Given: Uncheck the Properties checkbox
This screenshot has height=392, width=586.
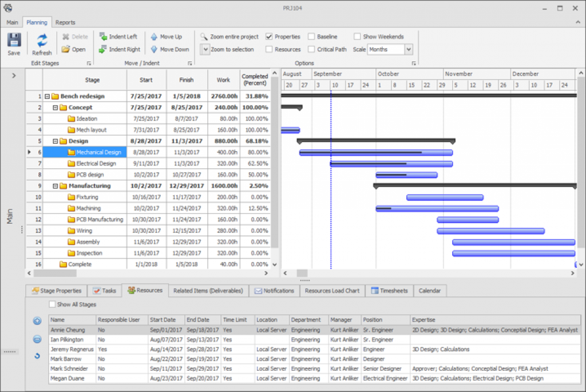Looking at the screenshot, I should (270, 37).
